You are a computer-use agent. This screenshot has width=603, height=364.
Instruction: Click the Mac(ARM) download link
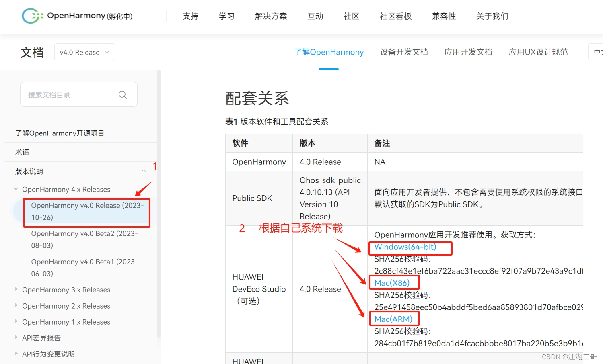click(x=393, y=319)
